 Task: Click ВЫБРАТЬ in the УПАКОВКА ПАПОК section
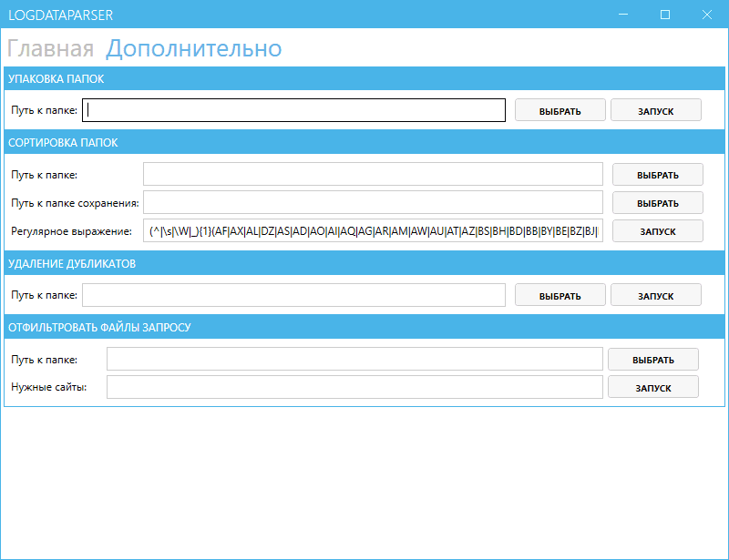(560, 109)
